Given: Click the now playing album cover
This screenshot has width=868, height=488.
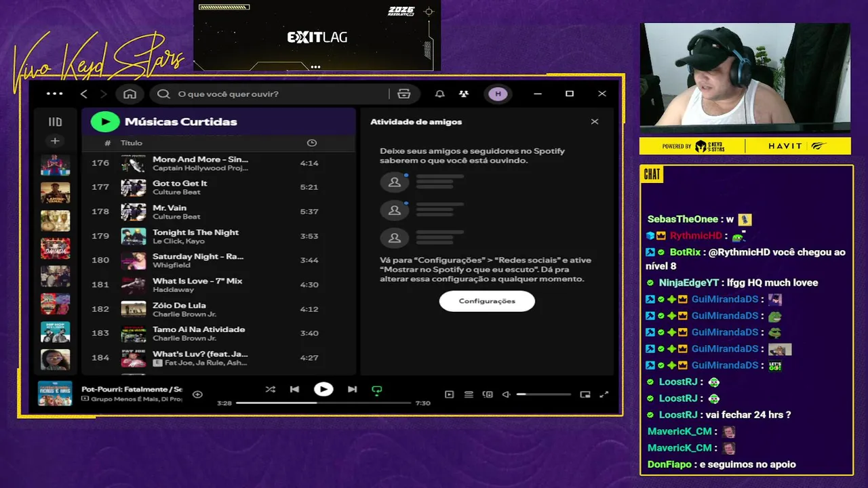Looking at the screenshot, I should (x=55, y=394).
